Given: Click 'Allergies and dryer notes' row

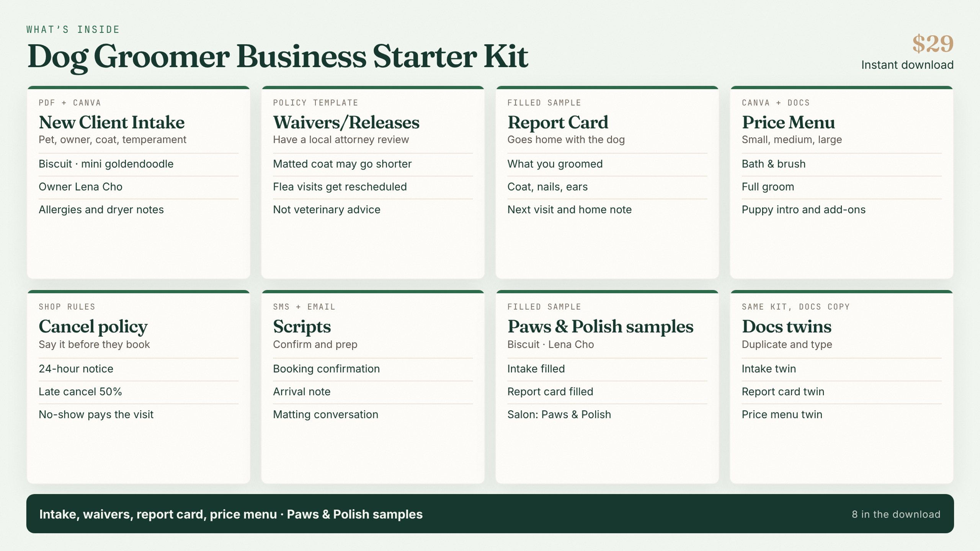Looking at the screenshot, I should [139, 210].
